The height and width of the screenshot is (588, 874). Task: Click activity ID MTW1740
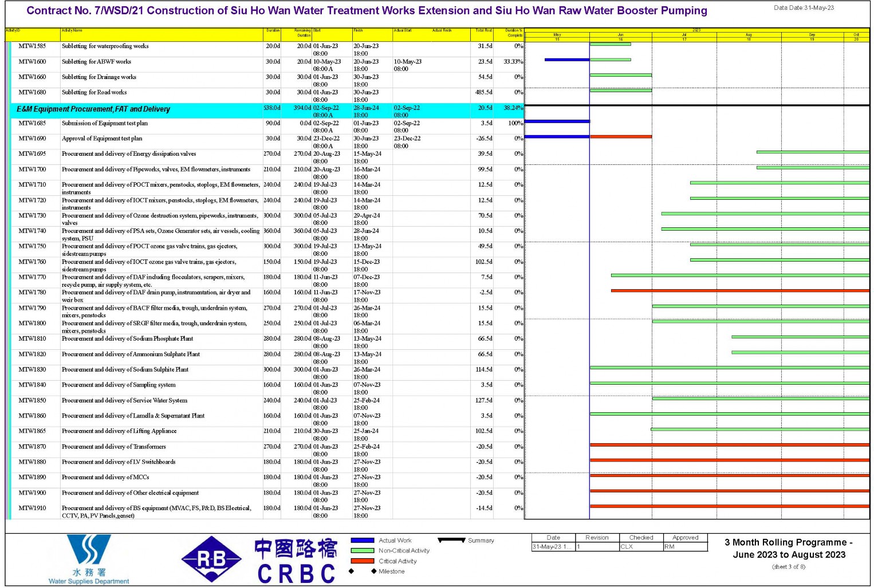click(32, 231)
